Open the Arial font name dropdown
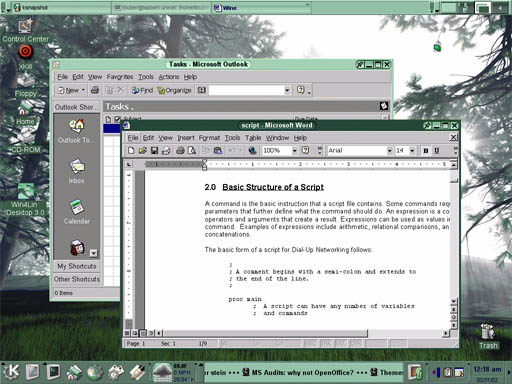Viewport: 512px width, 384px height. pos(389,151)
